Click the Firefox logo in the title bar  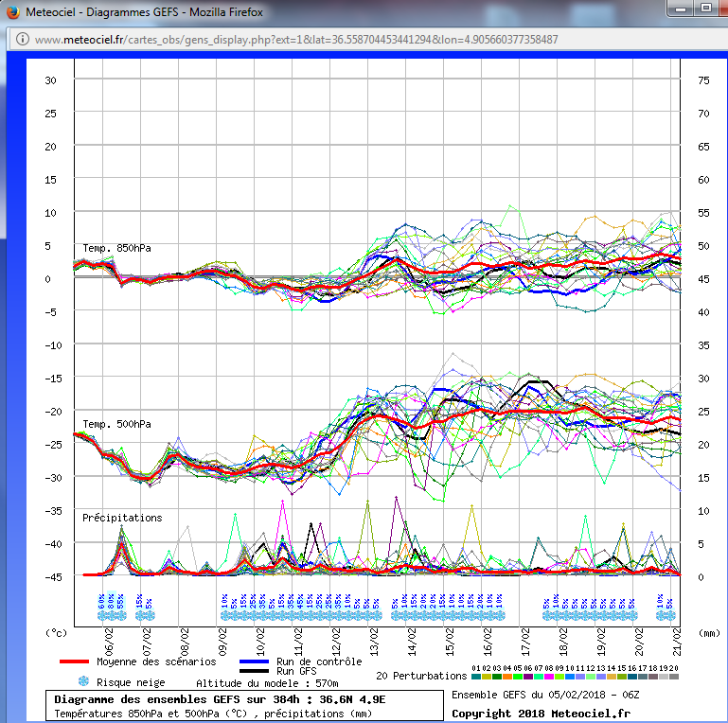tap(13, 11)
